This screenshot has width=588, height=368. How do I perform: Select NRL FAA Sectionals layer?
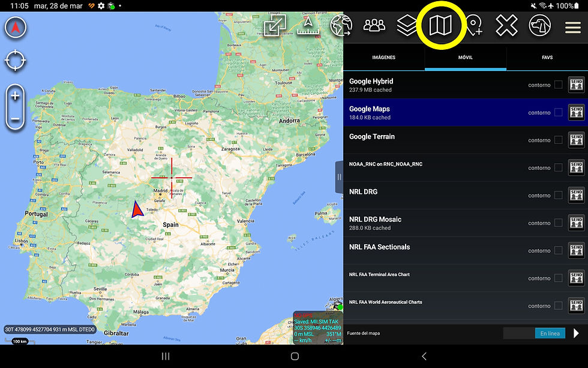466,250
